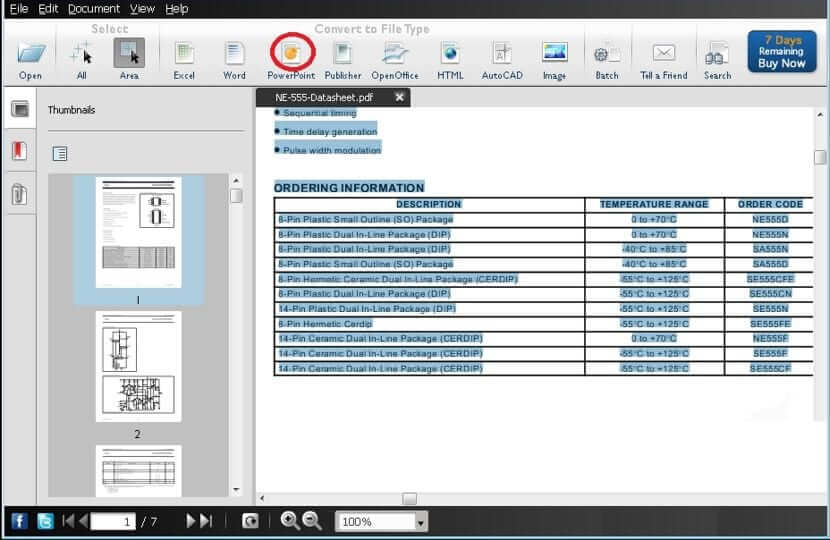The width and height of the screenshot is (830, 540).
Task: Click horizontal scroll left arrow
Action: (262, 499)
